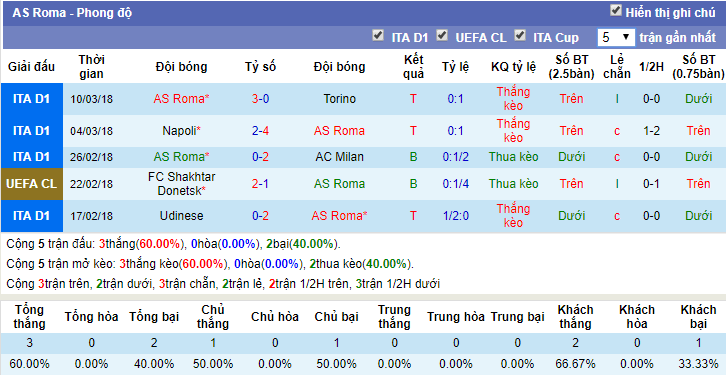Click the ITA D1 badge on the Udinese row

(x=31, y=216)
